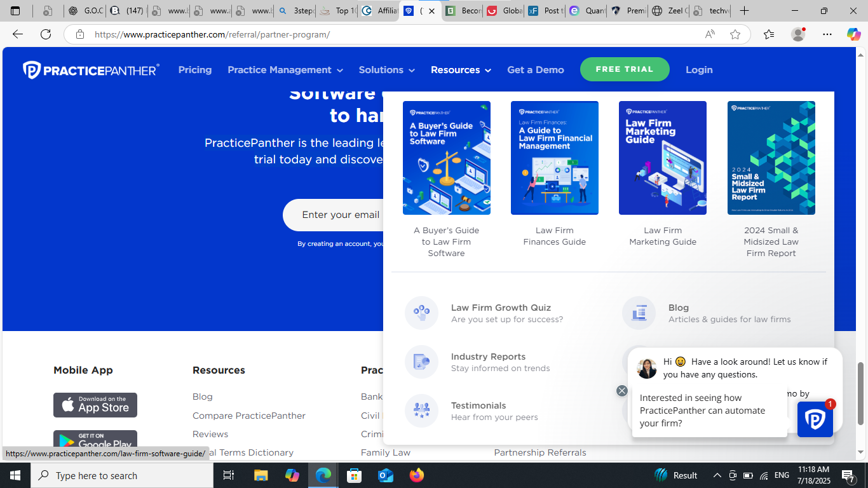Click the Testimonials menu entry text
Image resolution: width=868 pixels, height=488 pixels.
pos(478,405)
